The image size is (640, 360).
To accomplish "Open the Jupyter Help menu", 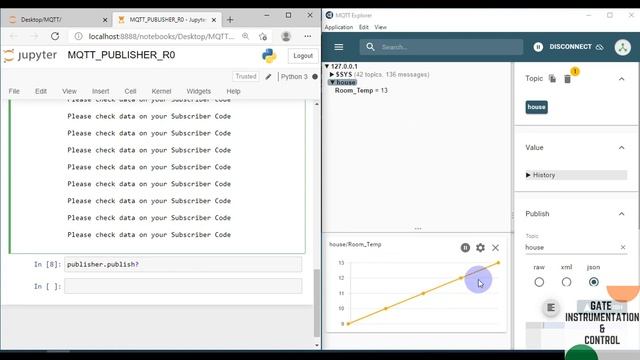I will point(233,91).
